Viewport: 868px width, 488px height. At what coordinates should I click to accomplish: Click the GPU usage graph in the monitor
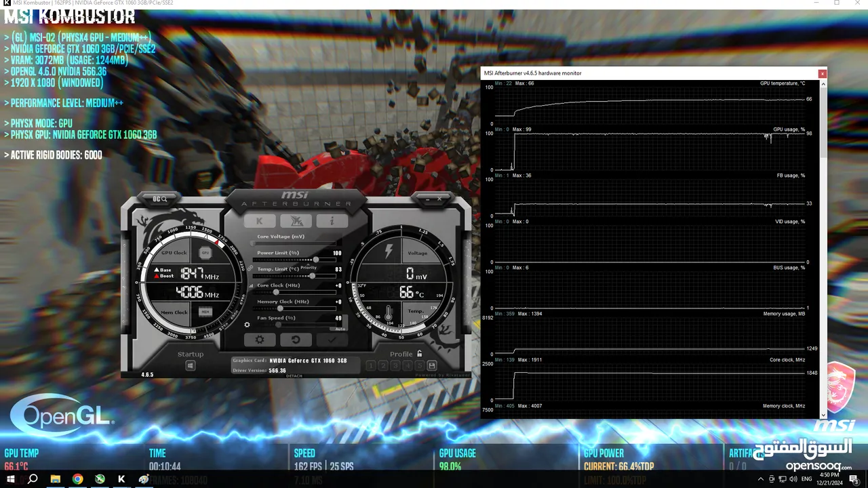(651, 151)
